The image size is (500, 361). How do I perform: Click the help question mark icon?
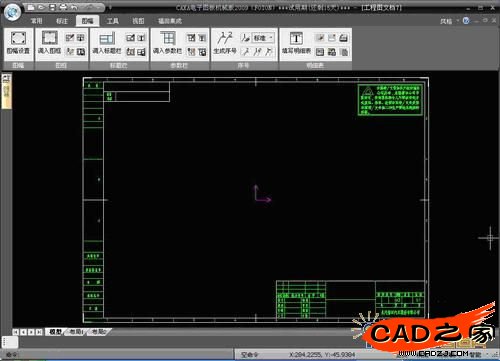(x=466, y=21)
